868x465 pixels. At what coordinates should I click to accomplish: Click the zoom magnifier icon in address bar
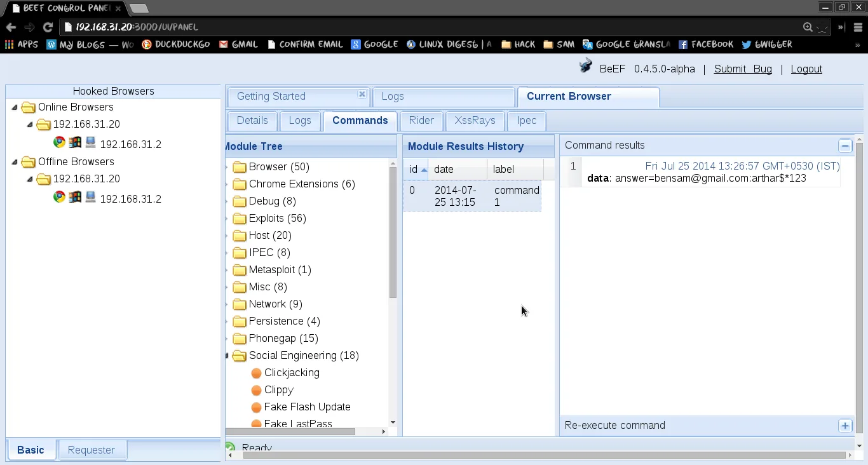(808, 27)
